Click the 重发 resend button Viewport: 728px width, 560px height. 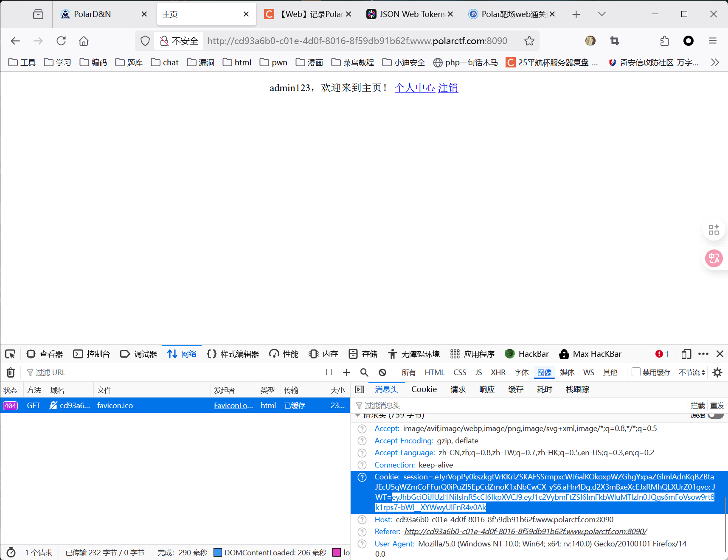click(717, 406)
